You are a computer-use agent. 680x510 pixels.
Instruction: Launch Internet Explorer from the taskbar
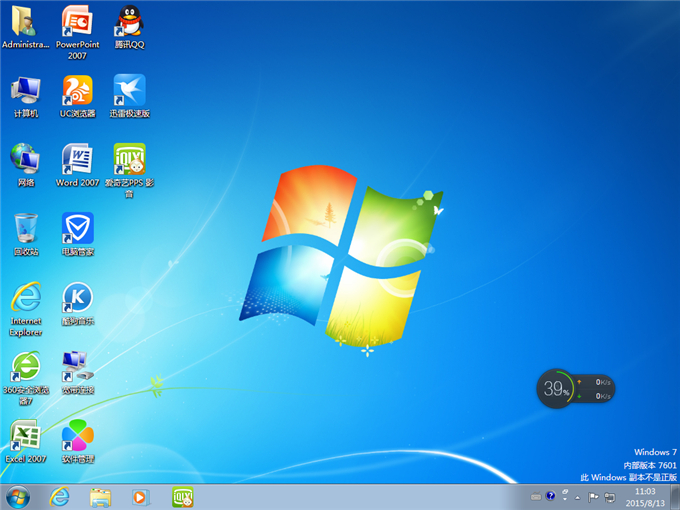click(59, 497)
